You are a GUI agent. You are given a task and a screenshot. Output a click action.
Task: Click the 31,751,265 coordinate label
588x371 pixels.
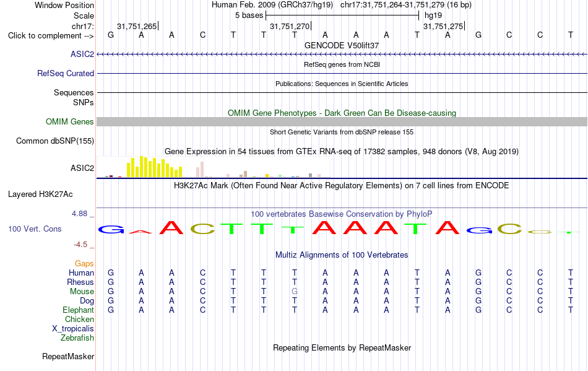[x=137, y=27]
